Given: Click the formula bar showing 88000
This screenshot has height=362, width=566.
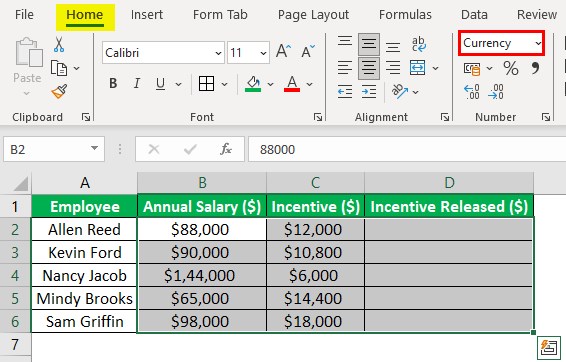Looking at the screenshot, I should (x=407, y=149).
